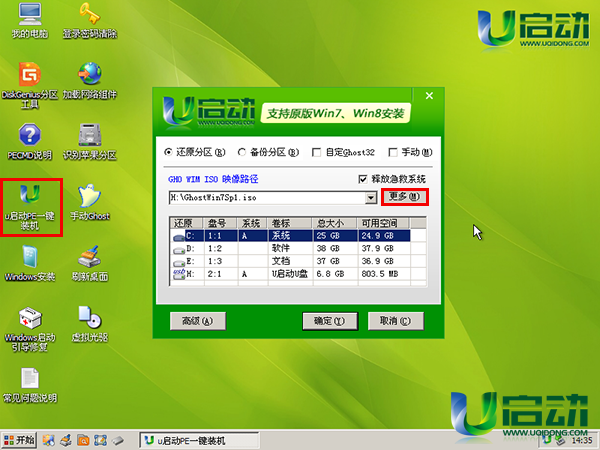Open the 虚拟光驱 disc icon

pyautogui.click(x=90, y=324)
